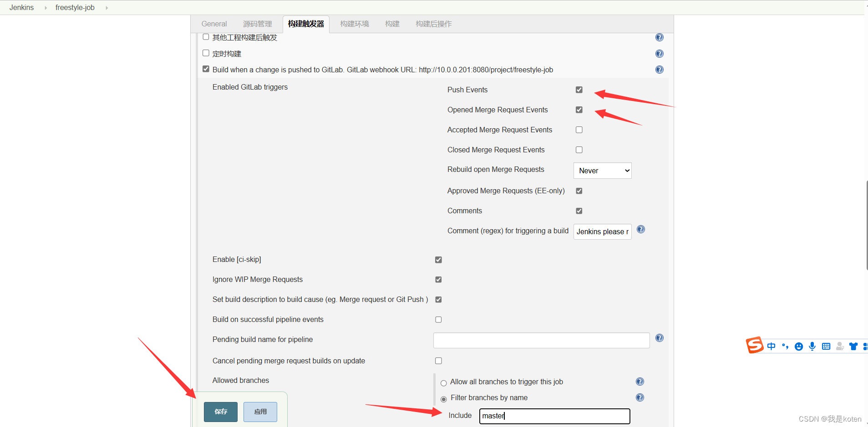Image resolution: width=868 pixels, height=427 pixels.
Task: Open Rebuild open Merge Requests dropdown
Action: pyautogui.click(x=602, y=171)
